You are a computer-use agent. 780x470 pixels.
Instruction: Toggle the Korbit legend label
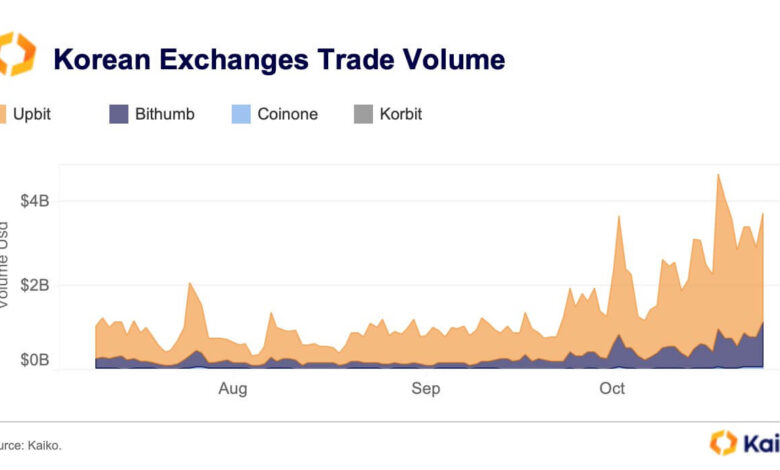point(400,114)
